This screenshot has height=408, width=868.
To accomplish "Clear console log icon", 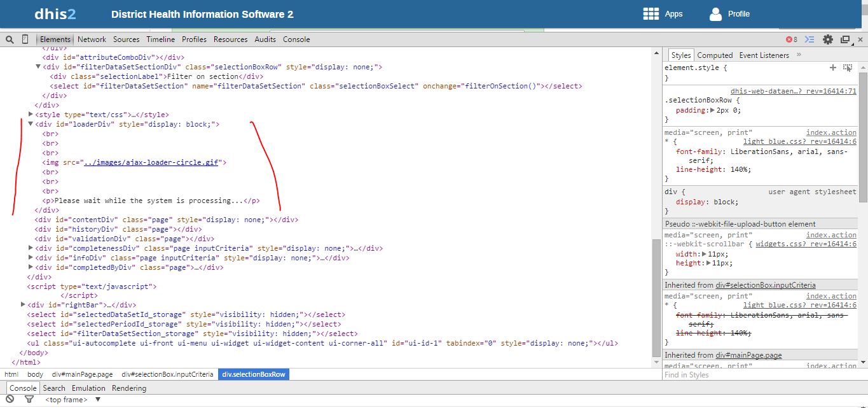I will point(10,399).
